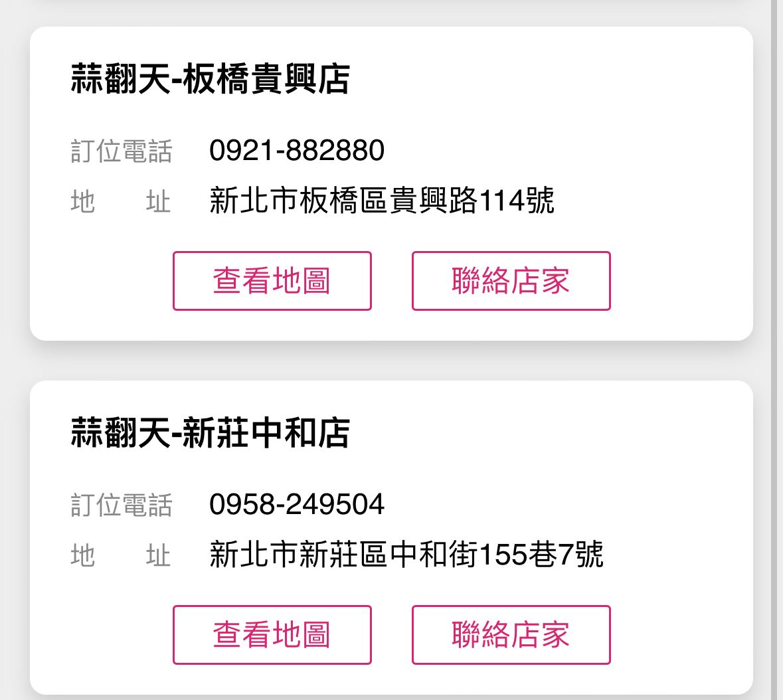Tap phone number 0921-882880
This screenshot has width=783, height=700.
click(296, 151)
